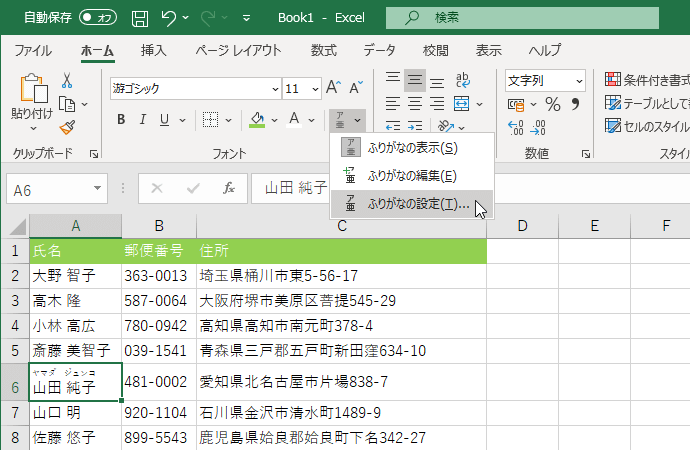Click the Copy icon
This screenshot has width=690, height=450.
point(67,105)
